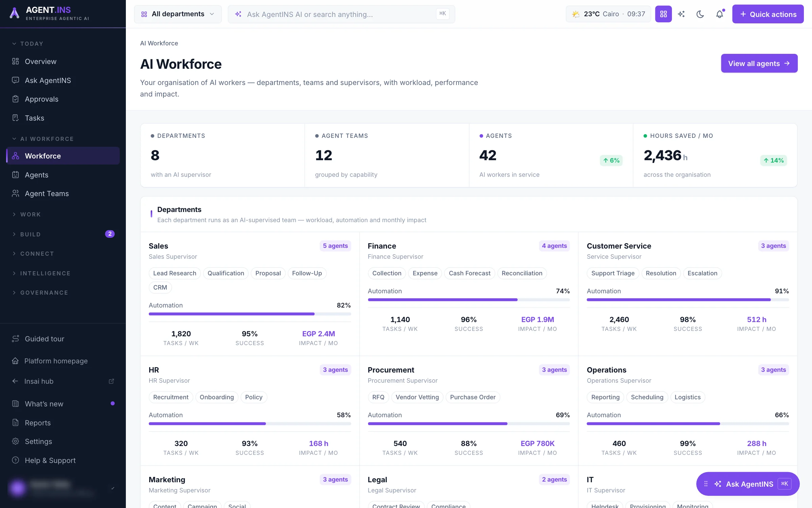Image resolution: width=812 pixels, height=508 pixels.
Task: Click the Agent Teams people icon
Action: coord(16,193)
